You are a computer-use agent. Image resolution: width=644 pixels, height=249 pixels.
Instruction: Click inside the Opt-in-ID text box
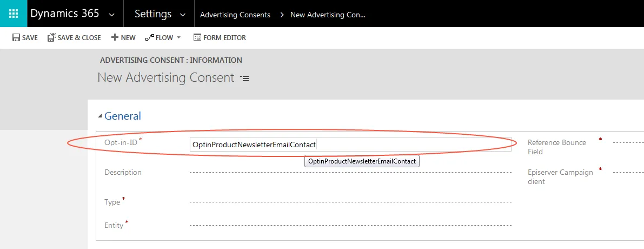(350, 144)
